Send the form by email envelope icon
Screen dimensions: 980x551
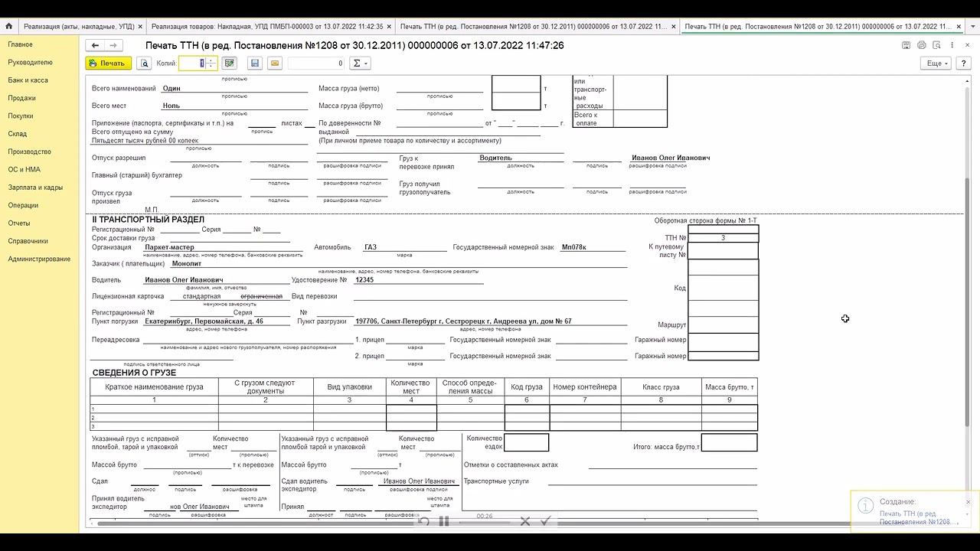[275, 64]
